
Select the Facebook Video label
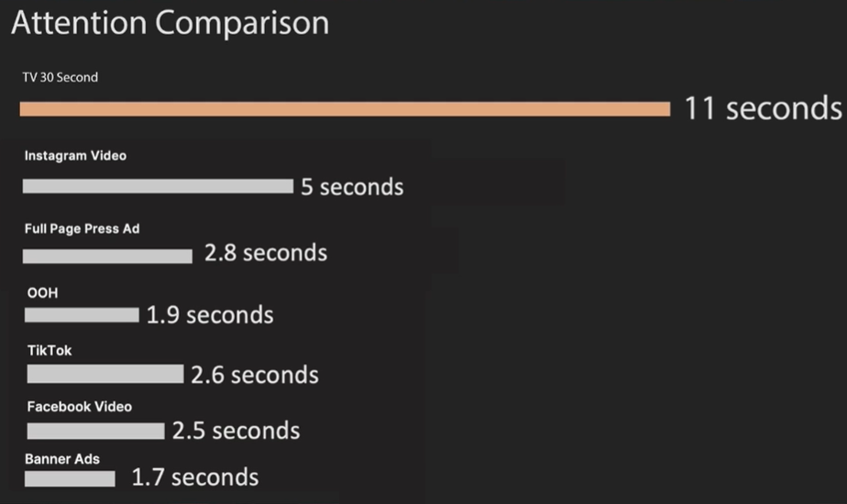pyautogui.click(x=80, y=407)
